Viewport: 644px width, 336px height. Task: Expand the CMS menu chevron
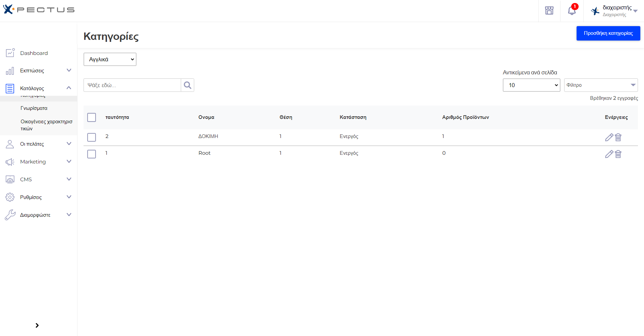click(69, 179)
